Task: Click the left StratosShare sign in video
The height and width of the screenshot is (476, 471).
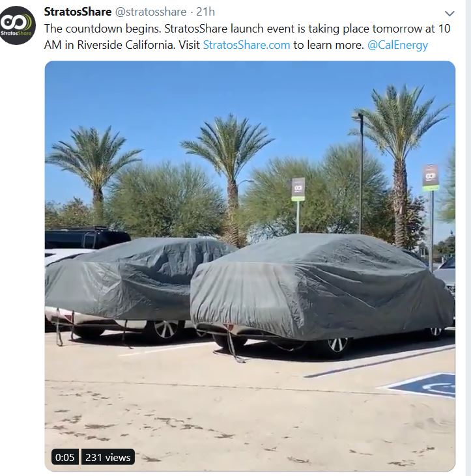Action: click(x=298, y=189)
